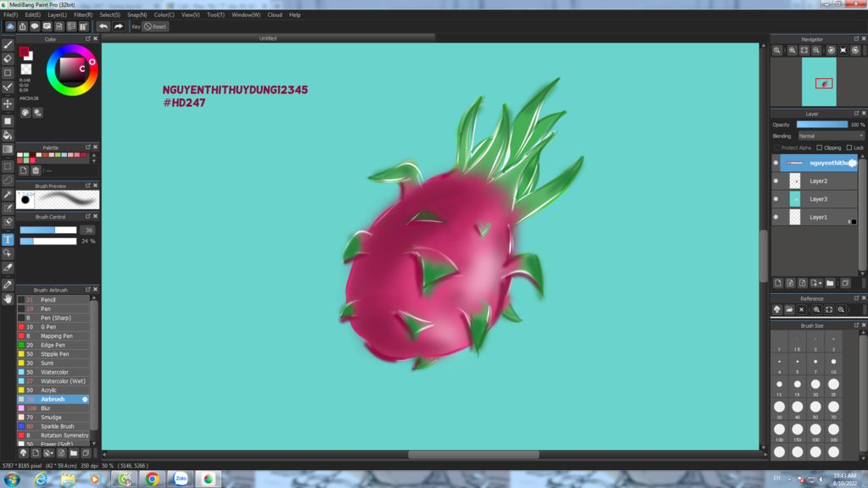Click the Navigator flip view icon
This screenshot has height=488, width=868.
coord(843,50)
